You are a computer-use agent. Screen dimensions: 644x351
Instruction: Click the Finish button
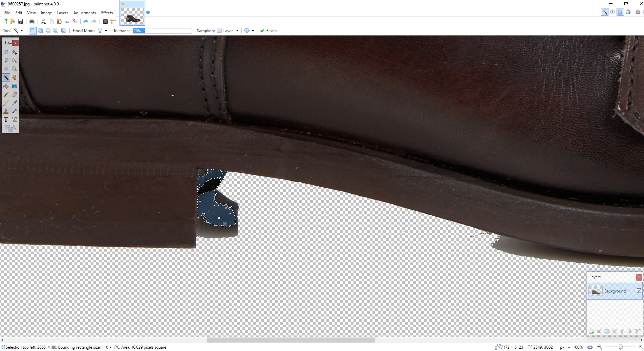269,30
